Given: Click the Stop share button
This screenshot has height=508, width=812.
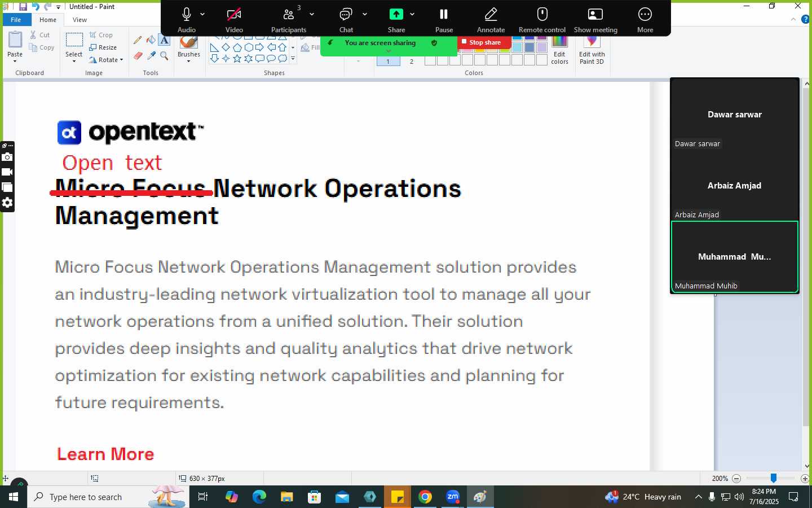Looking at the screenshot, I should coord(483,42).
